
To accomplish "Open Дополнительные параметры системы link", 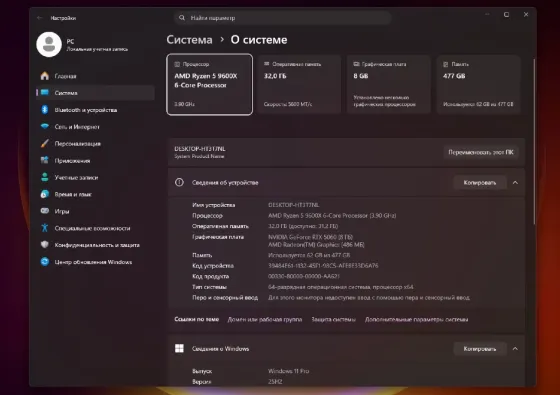I will pos(416,319).
